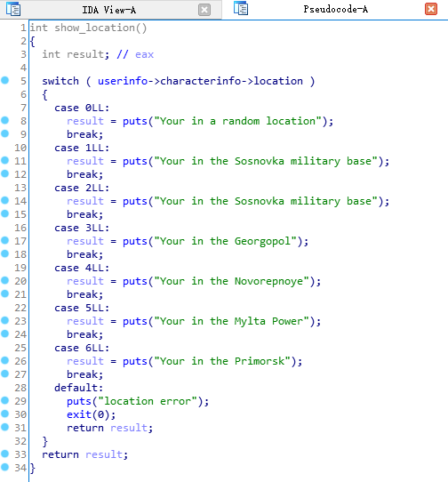Click the puts call on line 8
This screenshot has height=482, width=448.
tap(135, 121)
